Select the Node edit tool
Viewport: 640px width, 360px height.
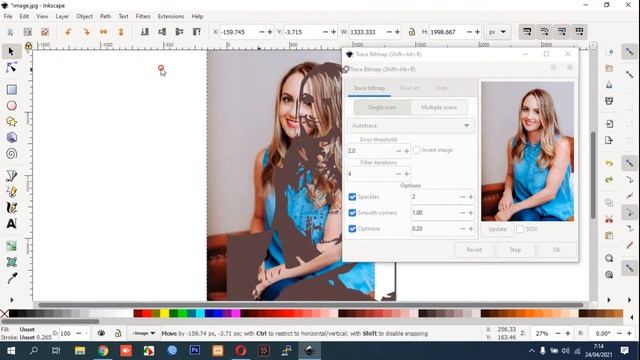coord(11,68)
